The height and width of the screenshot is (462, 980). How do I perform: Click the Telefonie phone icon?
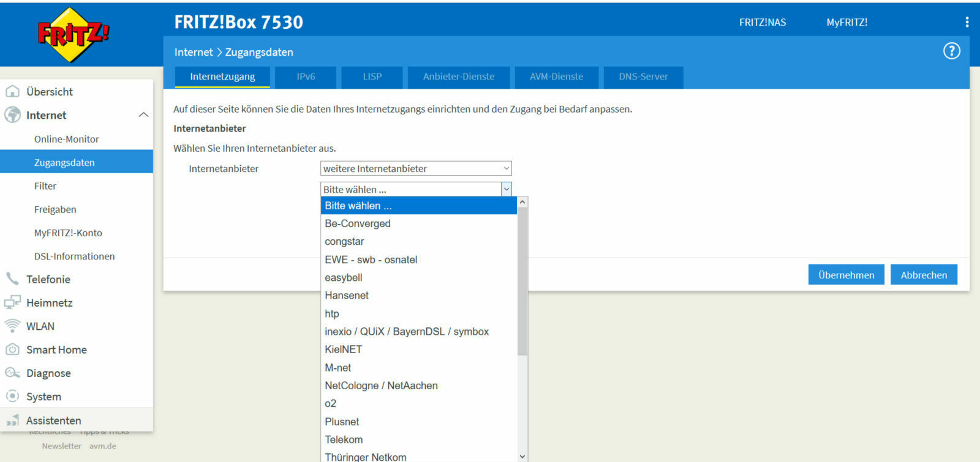pos(12,279)
